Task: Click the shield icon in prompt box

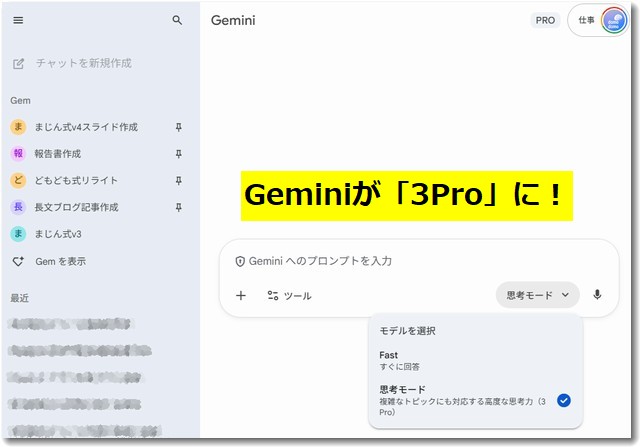Action: point(240,261)
